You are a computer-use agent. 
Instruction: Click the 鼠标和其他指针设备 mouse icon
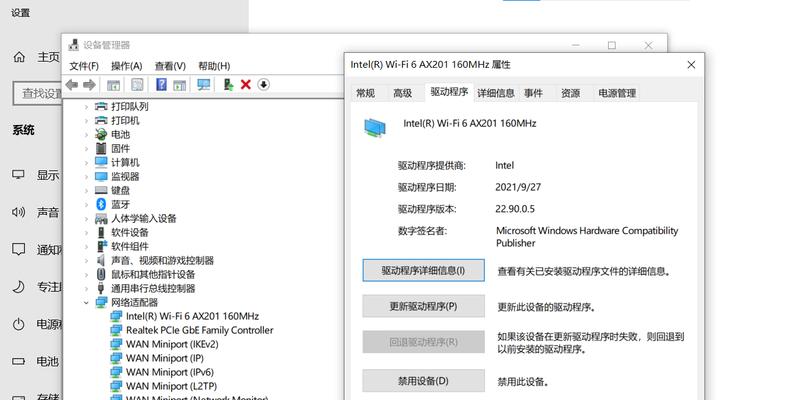click(102, 275)
